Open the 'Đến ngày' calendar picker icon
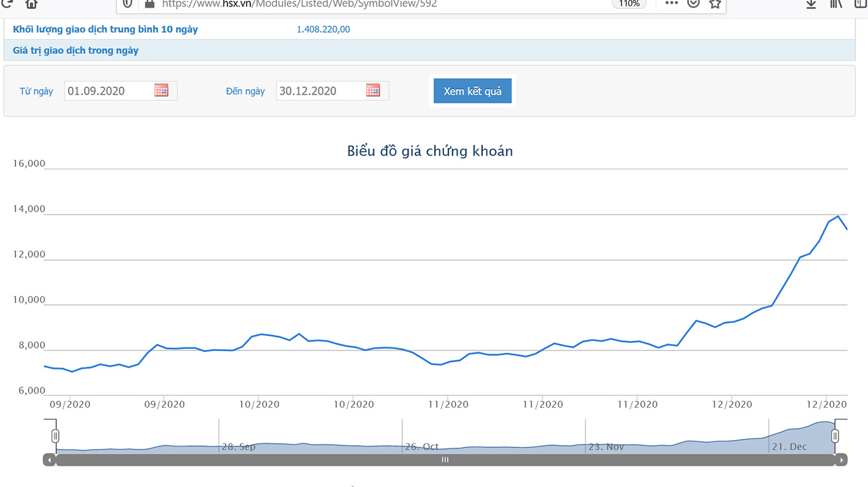Screen dimensions: 868x487 [373, 90]
